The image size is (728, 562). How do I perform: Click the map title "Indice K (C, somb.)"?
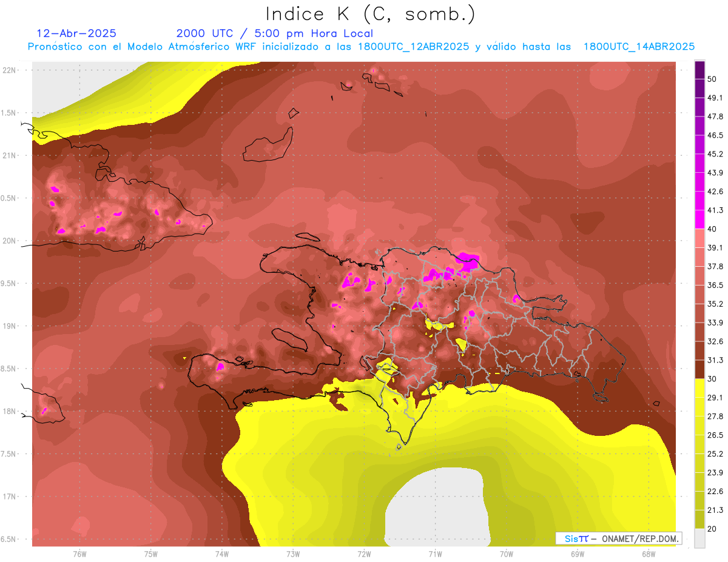coord(370,14)
